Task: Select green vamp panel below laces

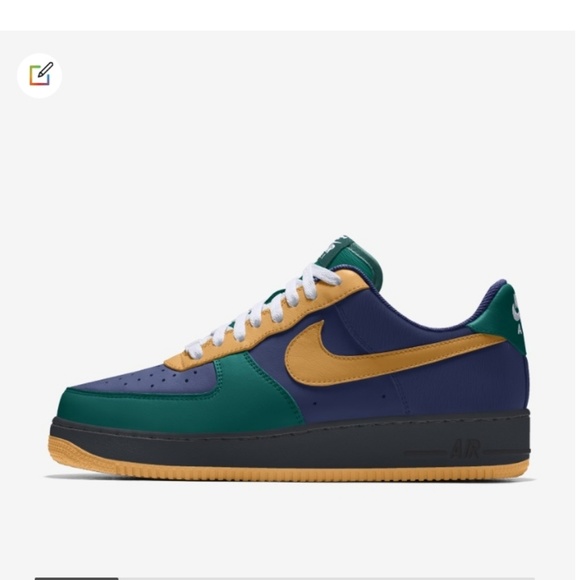Action: (259, 388)
